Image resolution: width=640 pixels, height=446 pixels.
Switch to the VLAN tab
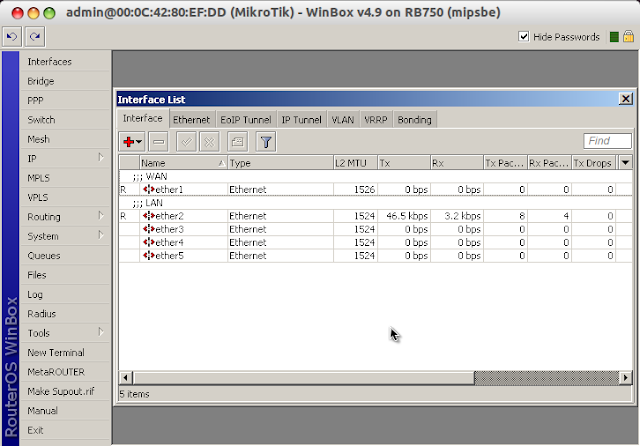[x=343, y=120]
